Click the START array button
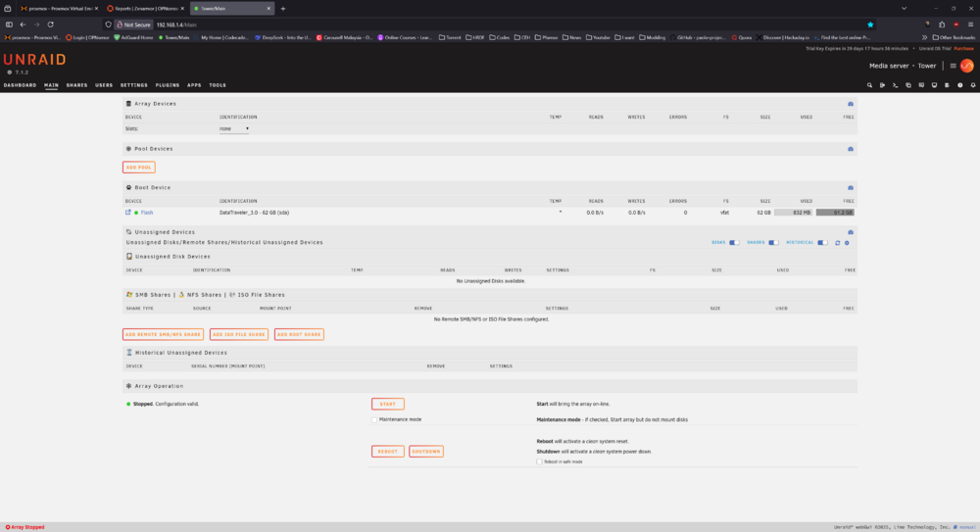 pos(387,404)
